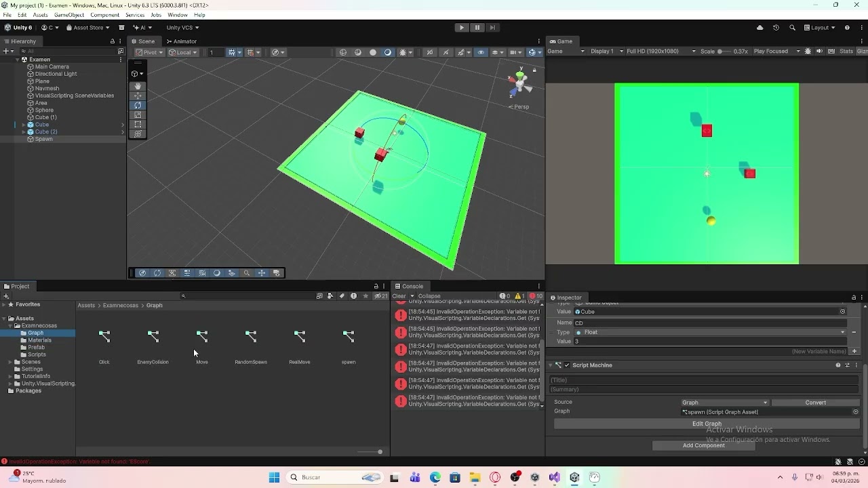Image resolution: width=868 pixels, height=488 pixels.
Task: Open the Component menu
Action: tap(104, 15)
